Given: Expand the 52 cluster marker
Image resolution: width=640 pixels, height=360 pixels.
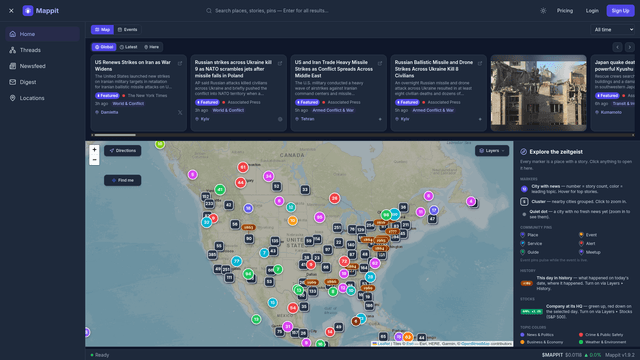Looking at the screenshot, I should click(x=276, y=187).
